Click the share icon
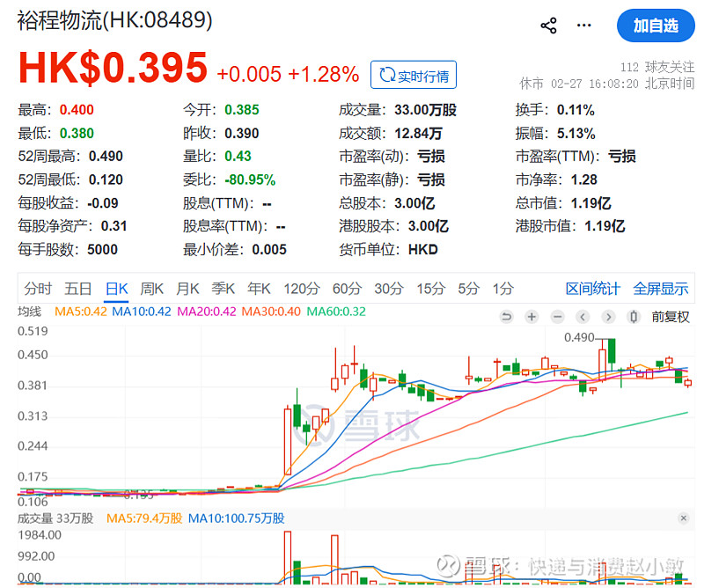This screenshot has width=704, height=588. point(548,26)
